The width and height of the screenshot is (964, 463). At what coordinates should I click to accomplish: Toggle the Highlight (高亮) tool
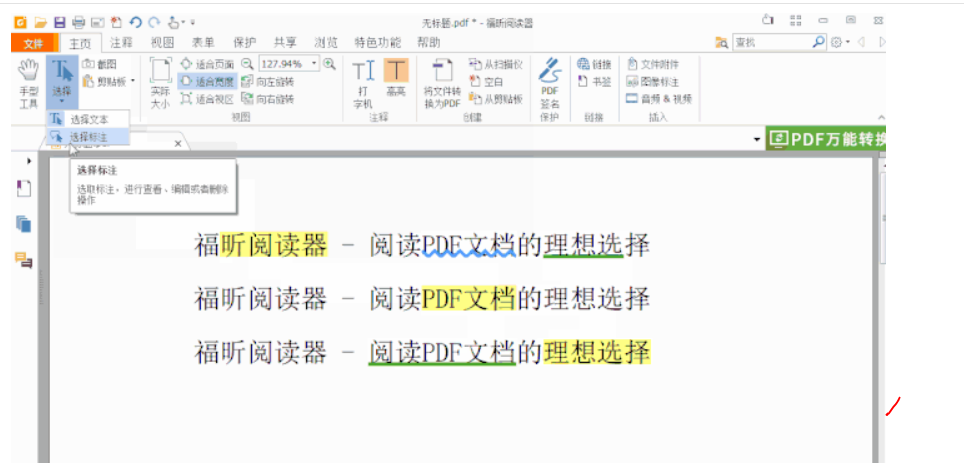coord(396,79)
